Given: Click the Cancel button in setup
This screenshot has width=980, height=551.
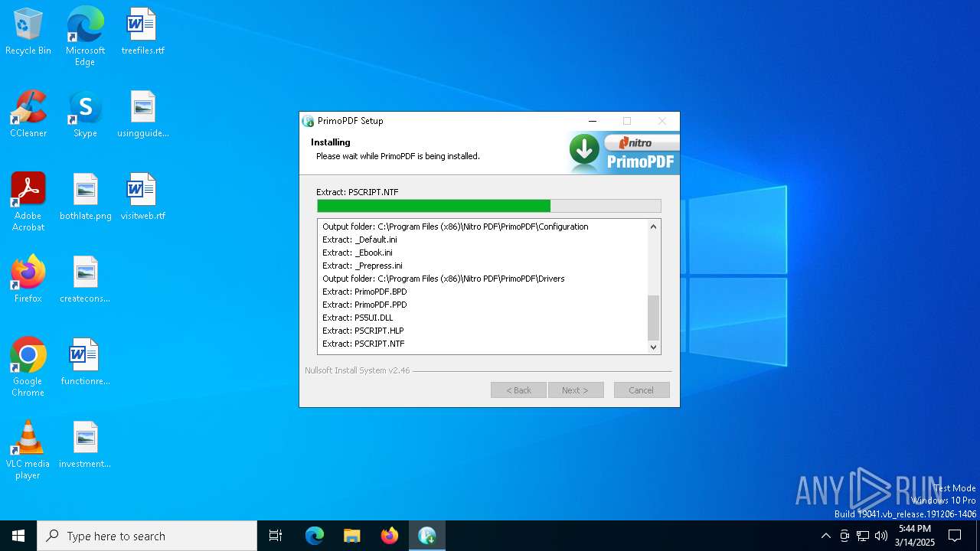Looking at the screenshot, I should (x=642, y=390).
